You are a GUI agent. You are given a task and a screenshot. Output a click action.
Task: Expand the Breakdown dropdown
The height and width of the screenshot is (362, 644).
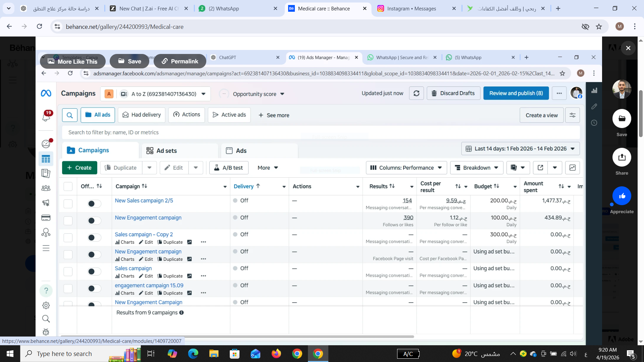coord(476,168)
